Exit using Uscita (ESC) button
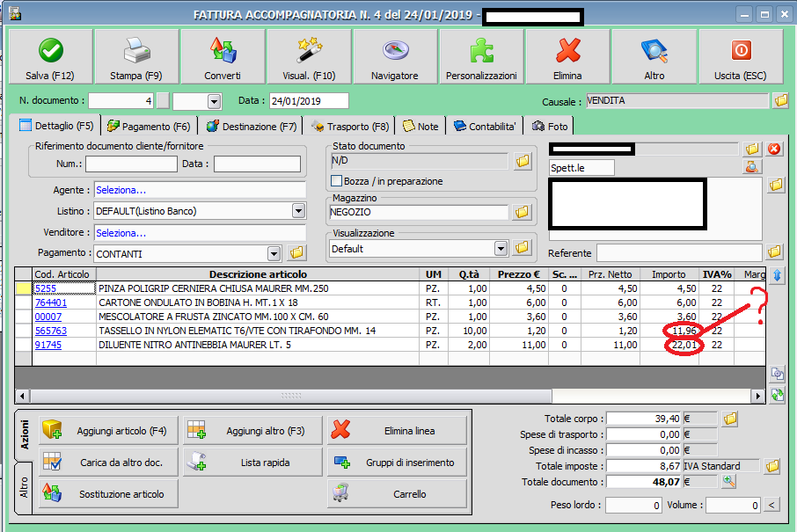 point(741,57)
